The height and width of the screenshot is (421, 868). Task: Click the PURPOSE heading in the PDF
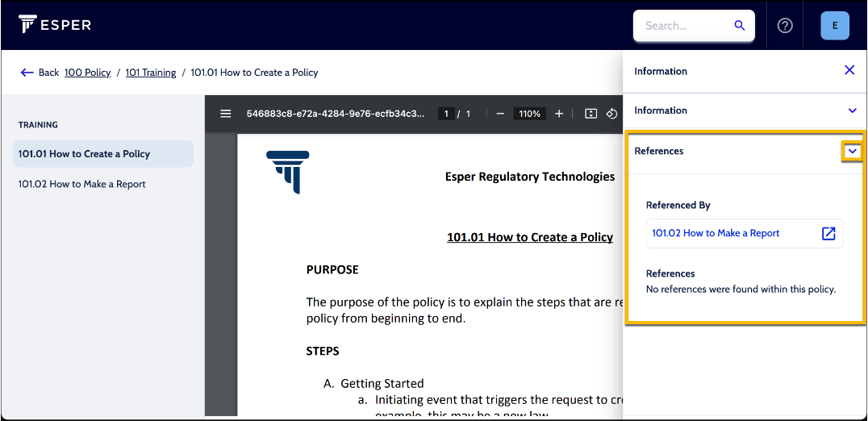(x=332, y=269)
